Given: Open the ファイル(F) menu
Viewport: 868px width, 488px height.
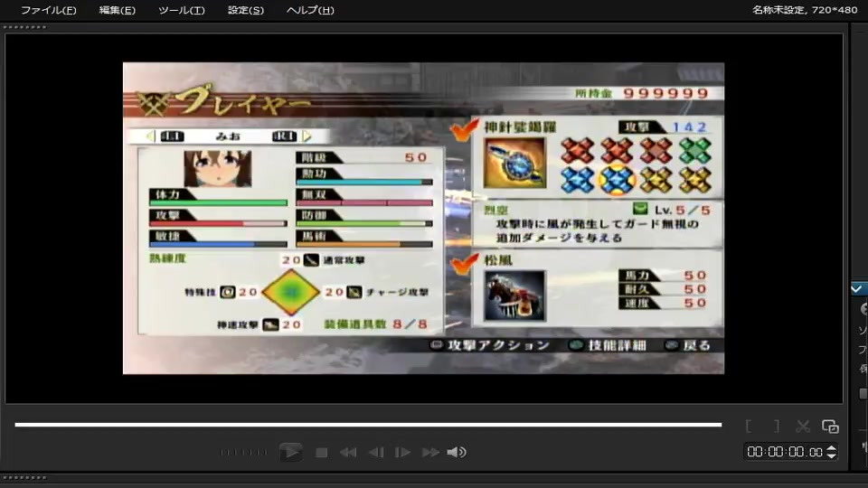Looking at the screenshot, I should coord(48,10).
